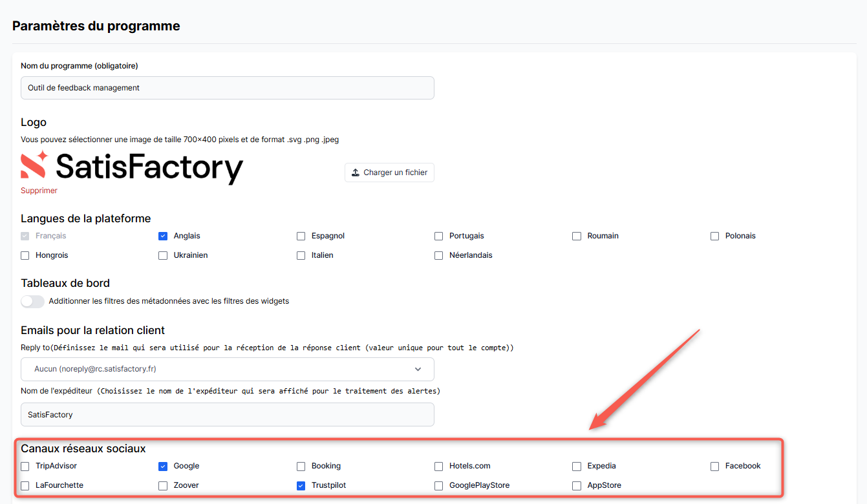Enable the TripAdvisor channel checkbox

pyautogui.click(x=25, y=467)
